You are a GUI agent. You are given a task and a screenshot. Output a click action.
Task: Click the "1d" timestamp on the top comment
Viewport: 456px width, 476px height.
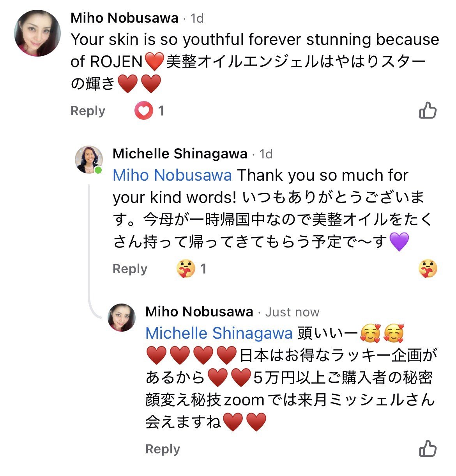(197, 18)
